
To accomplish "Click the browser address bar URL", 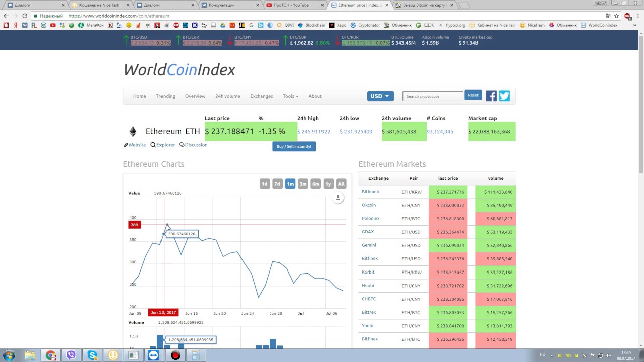I will point(119,16).
